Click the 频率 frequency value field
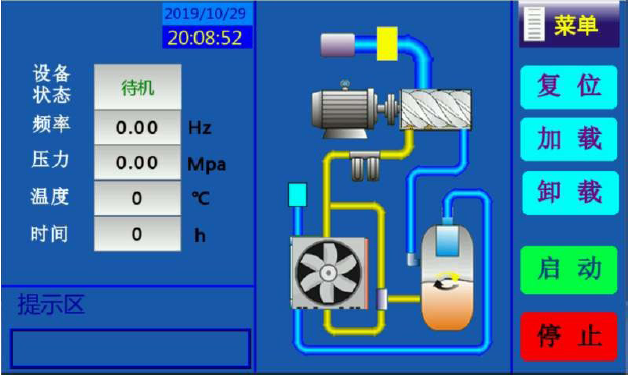The height and width of the screenshot is (377, 630). (137, 128)
